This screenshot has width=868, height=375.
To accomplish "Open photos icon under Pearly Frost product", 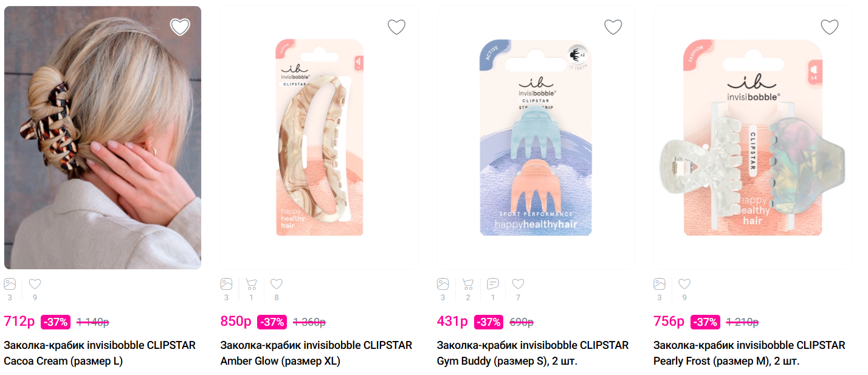I will pos(660,284).
